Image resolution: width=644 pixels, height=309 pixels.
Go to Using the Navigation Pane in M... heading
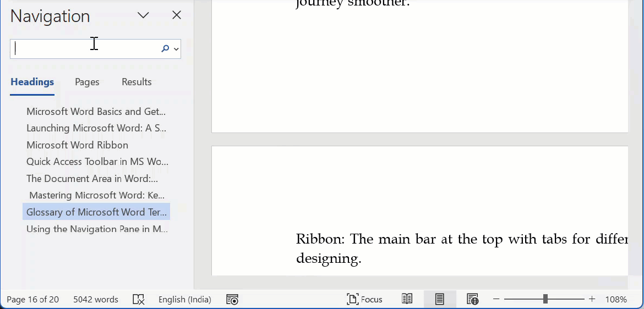(96, 229)
